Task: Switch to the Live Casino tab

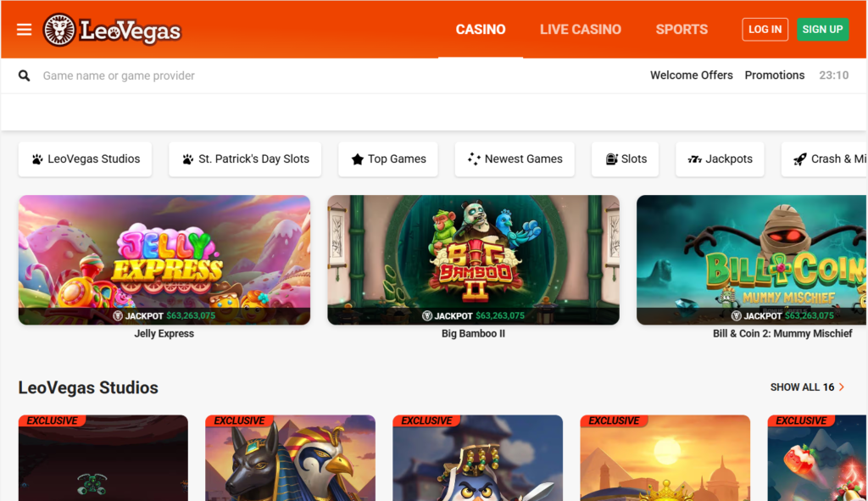Action: [x=580, y=30]
